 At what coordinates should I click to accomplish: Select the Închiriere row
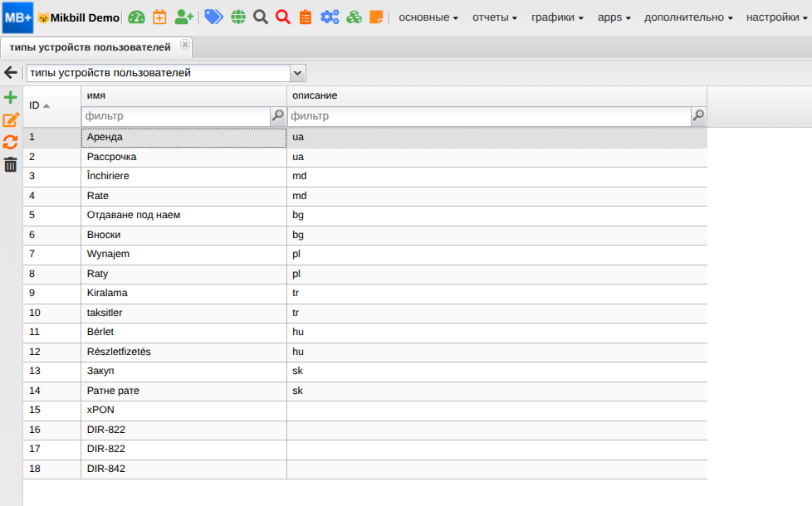[x=365, y=176]
